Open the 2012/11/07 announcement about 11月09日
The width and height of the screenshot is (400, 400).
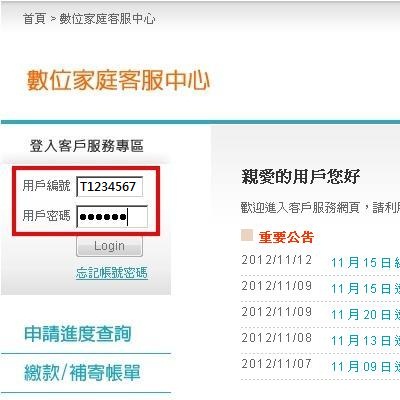(365, 367)
